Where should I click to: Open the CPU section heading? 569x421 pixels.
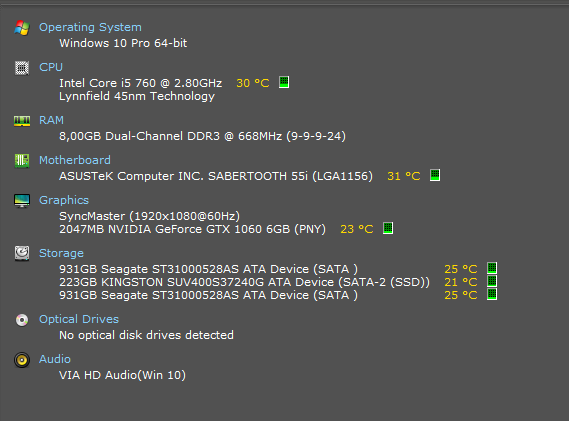[51, 67]
